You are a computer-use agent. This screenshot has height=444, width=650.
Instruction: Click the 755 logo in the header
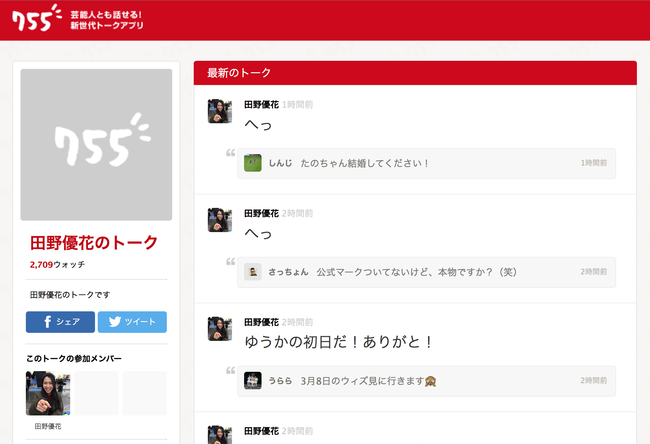(x=36, y=18)
